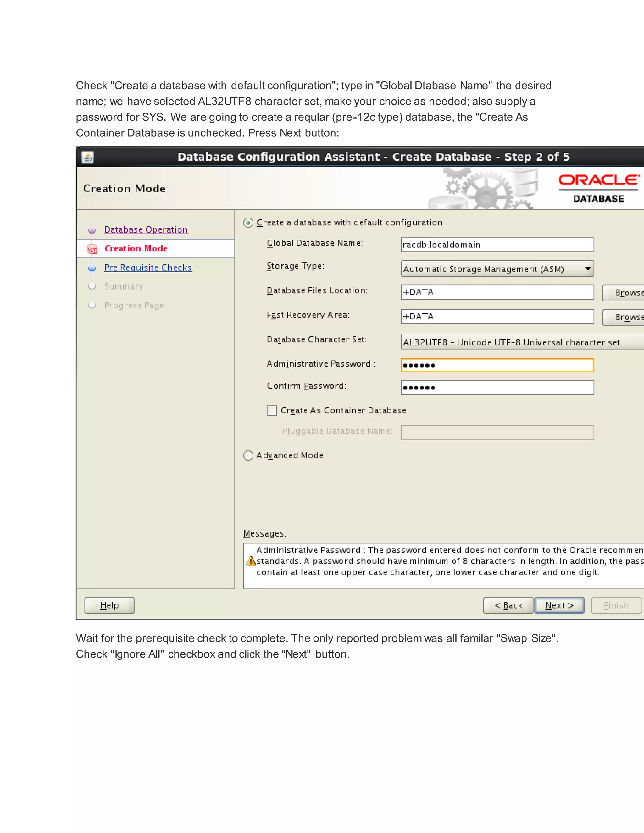Open the Database Character Set dropdown
644x833 pixels.
[x=522, y=342]
